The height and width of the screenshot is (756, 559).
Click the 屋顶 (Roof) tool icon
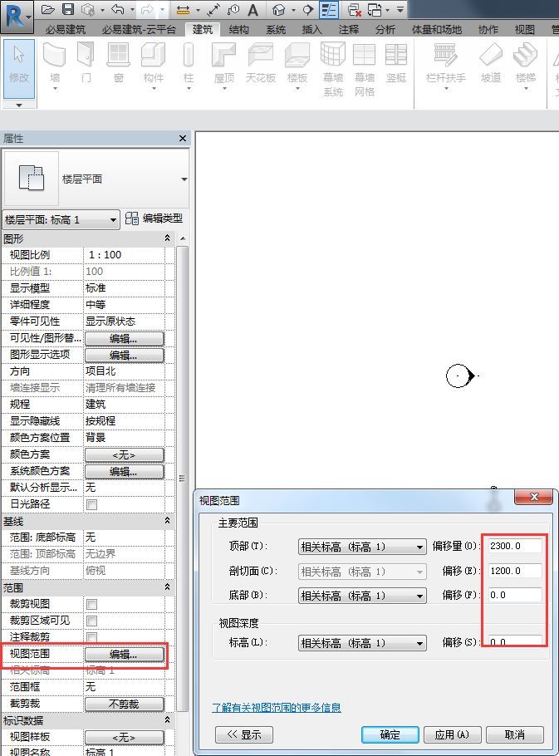[224, 56]
